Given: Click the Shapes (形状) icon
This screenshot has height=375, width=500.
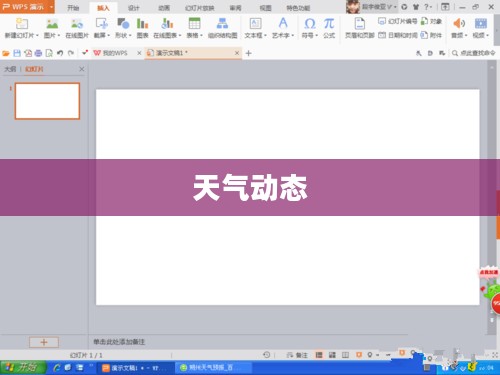Looking at the screenshot, I should 123,23.
